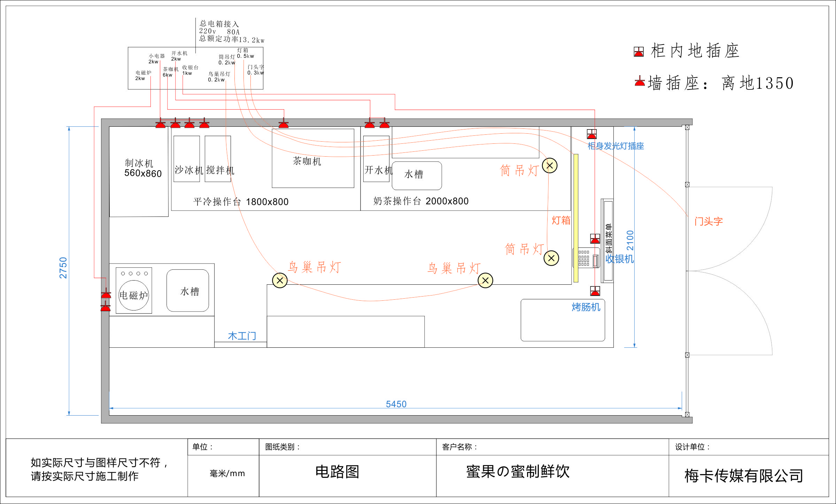The width and height of the screenshot is (836, 504).
Task: Select the 水槽 sink on 奶茶操作台
Action: 417,175
